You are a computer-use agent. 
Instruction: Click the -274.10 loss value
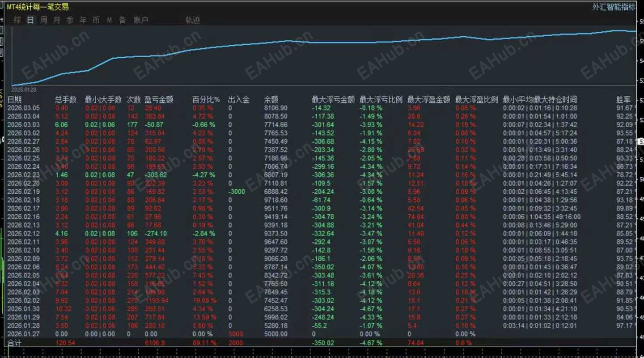point(156,233)
